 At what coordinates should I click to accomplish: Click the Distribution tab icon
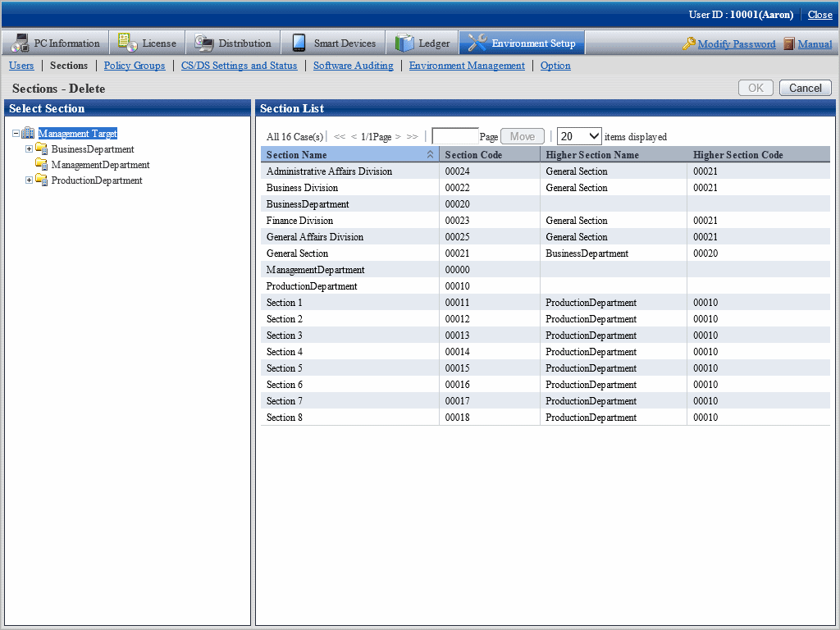[x=203, y=43]
